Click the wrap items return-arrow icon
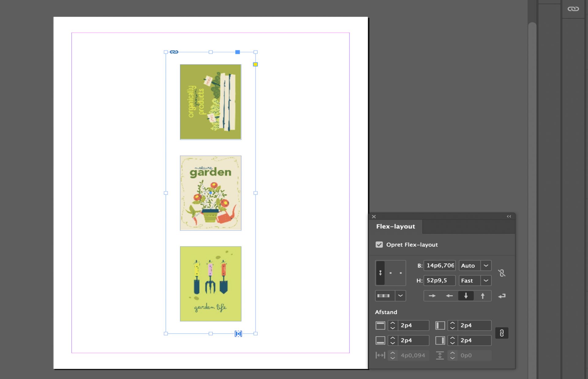The width and height of the screenshot is (588, 379). pos(502,296)
